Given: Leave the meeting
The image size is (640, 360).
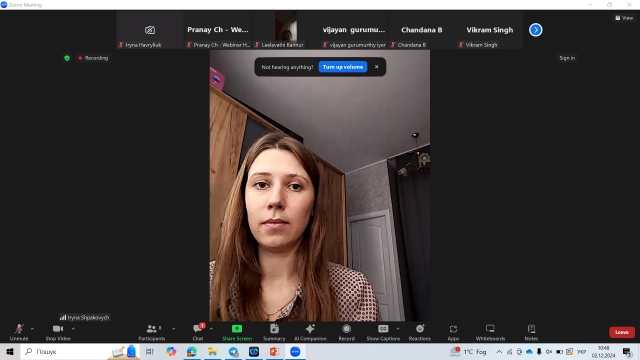Looking at the screenshot, I should (622, 332).
